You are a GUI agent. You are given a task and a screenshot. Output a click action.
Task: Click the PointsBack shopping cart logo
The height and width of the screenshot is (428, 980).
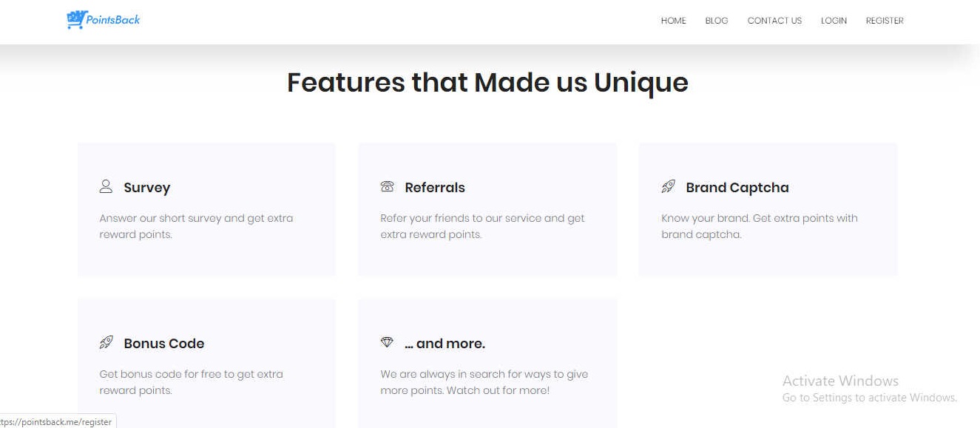click(76, 20)
